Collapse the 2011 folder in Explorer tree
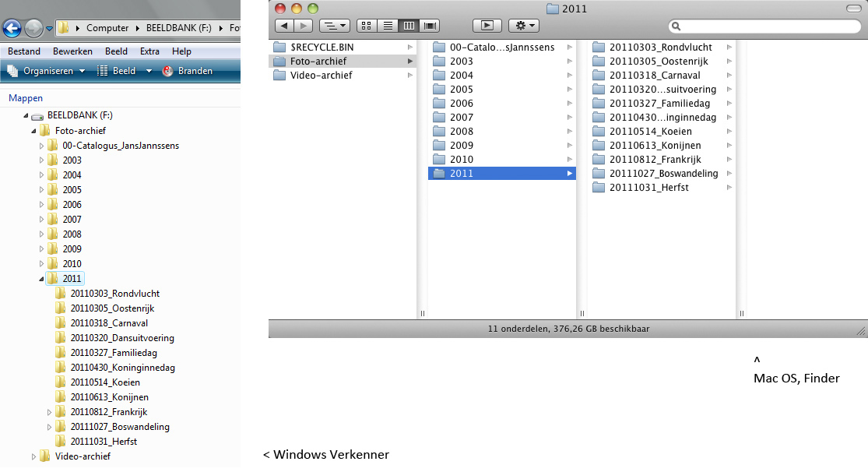Screen dimensions: 868x472 39,278
